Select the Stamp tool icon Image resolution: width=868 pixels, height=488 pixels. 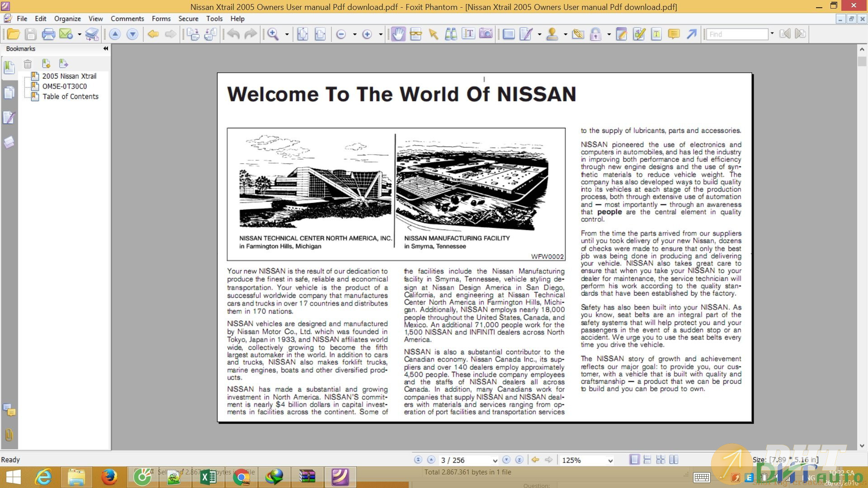pyautogui.click(x=552, y=34)
